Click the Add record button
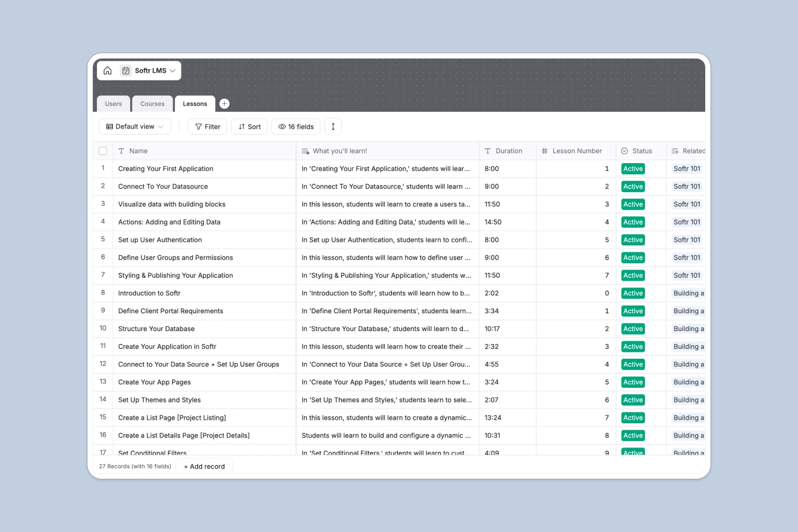The height and width of the screenshot is (532, 798). pyautogui.click(x=204, y=466)
